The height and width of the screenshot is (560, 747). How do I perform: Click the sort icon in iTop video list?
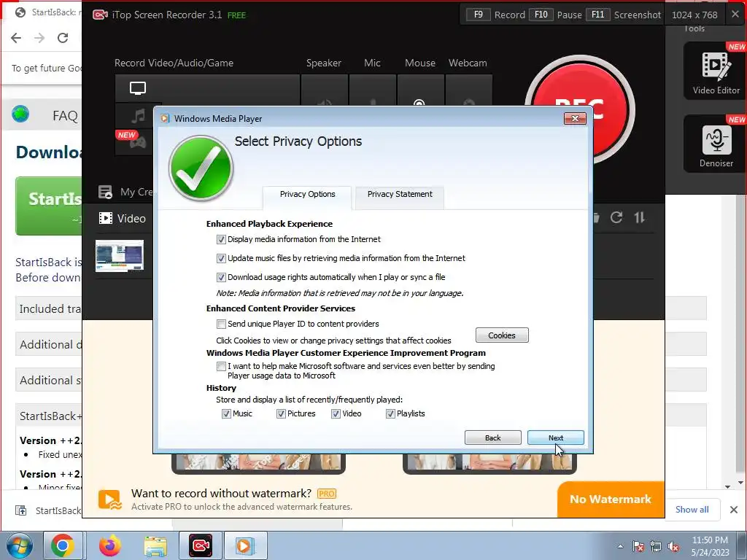coord(639,217)
